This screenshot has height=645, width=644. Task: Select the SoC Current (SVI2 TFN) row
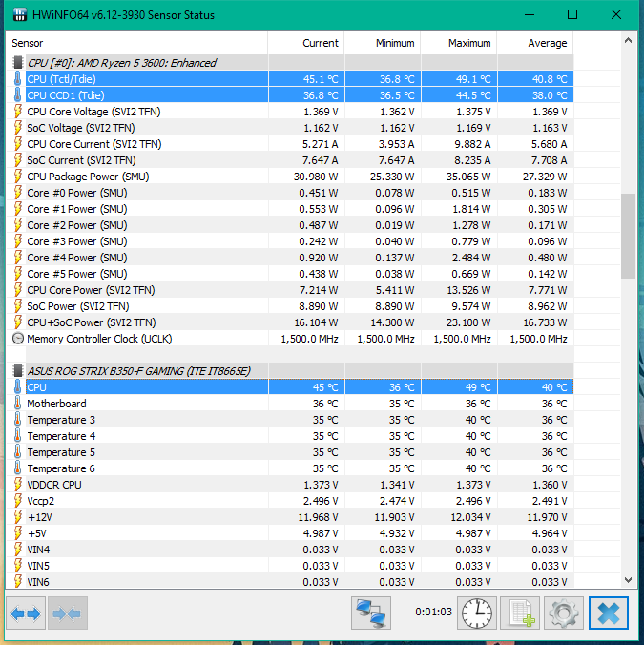point(290,160)
